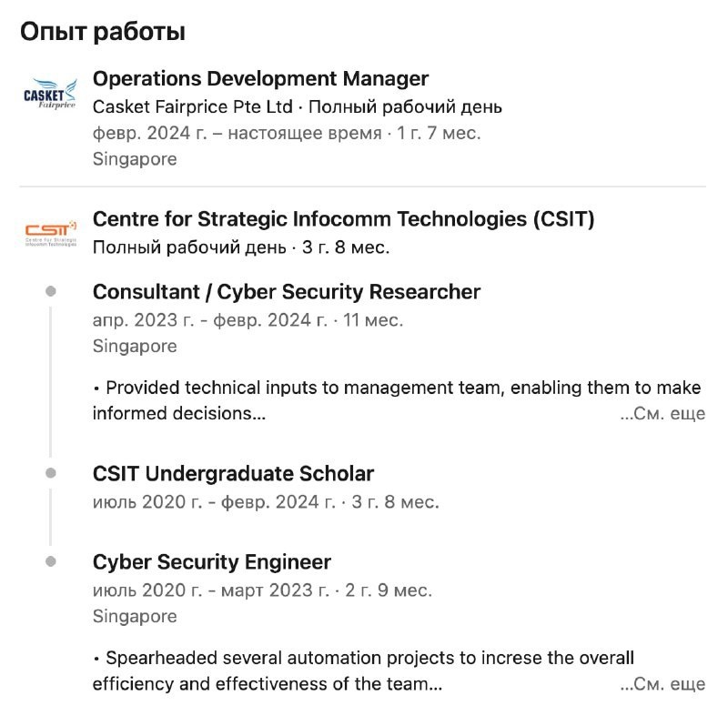Click the 'июль 2020 г. – март 2023 г.' date range

(x=211, y=590)
